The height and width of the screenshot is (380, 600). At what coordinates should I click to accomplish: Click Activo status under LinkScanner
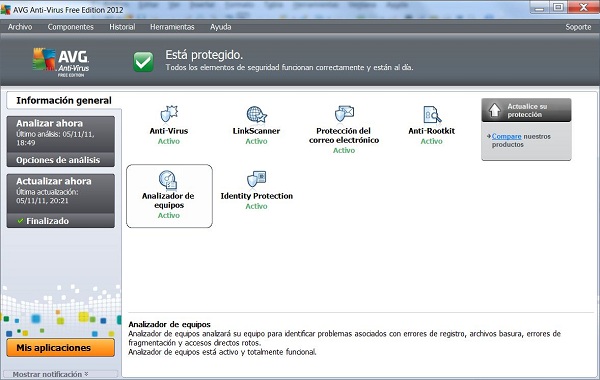tap(256, 141)
